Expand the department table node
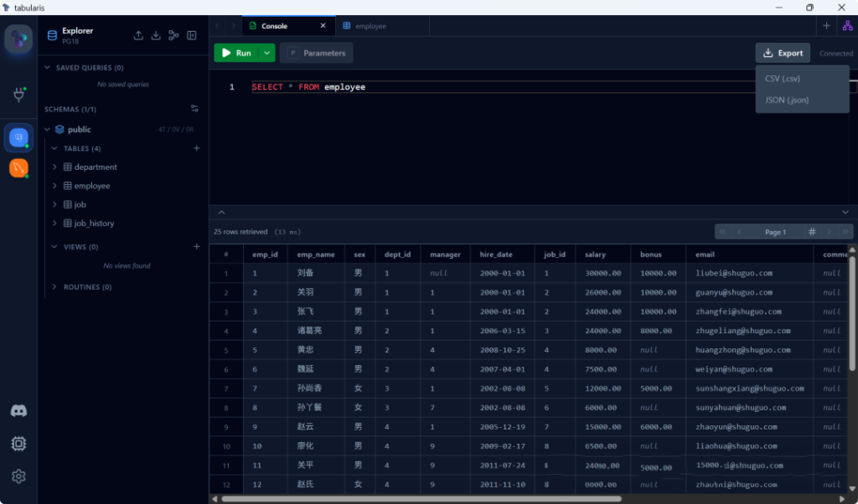The height and width of the screenshot is (504, 858). pyautogui.click(x=55, y=167)
